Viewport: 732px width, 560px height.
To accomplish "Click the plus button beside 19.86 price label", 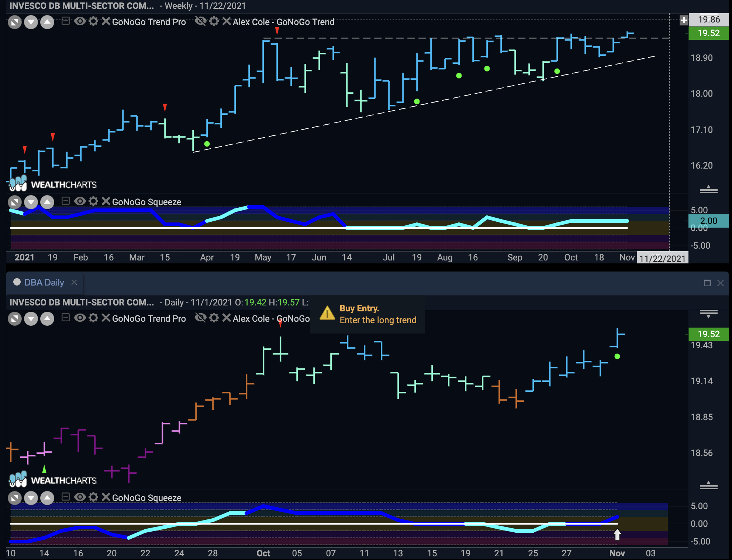I will pyautogui.click(x=684, y=20).
